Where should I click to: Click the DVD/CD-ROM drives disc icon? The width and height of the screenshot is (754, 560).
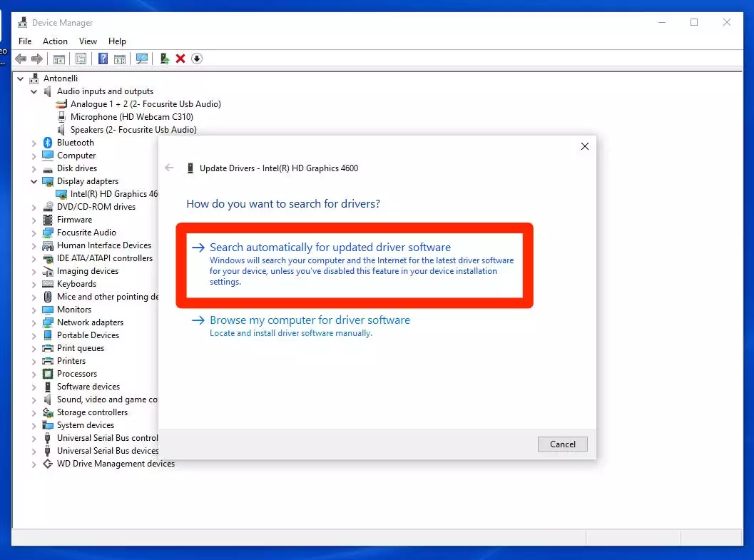click(48, 207)
